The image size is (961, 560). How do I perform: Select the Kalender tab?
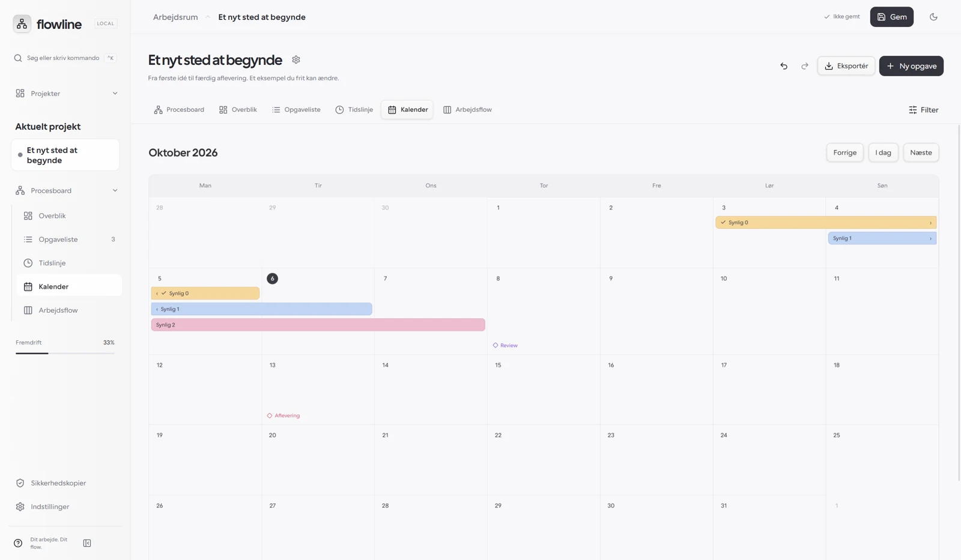[x=407, y=110]
